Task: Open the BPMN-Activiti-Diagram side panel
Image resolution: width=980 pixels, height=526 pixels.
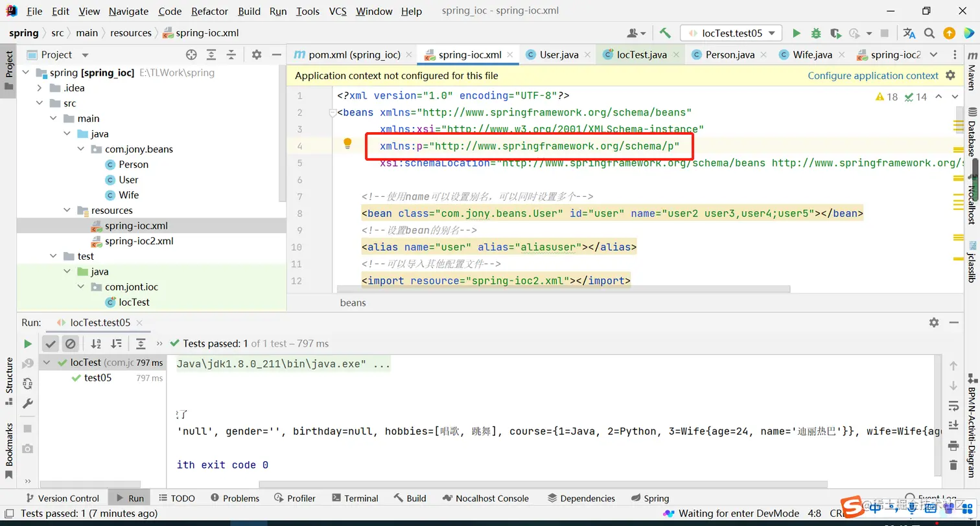Action: pos(972,426)
